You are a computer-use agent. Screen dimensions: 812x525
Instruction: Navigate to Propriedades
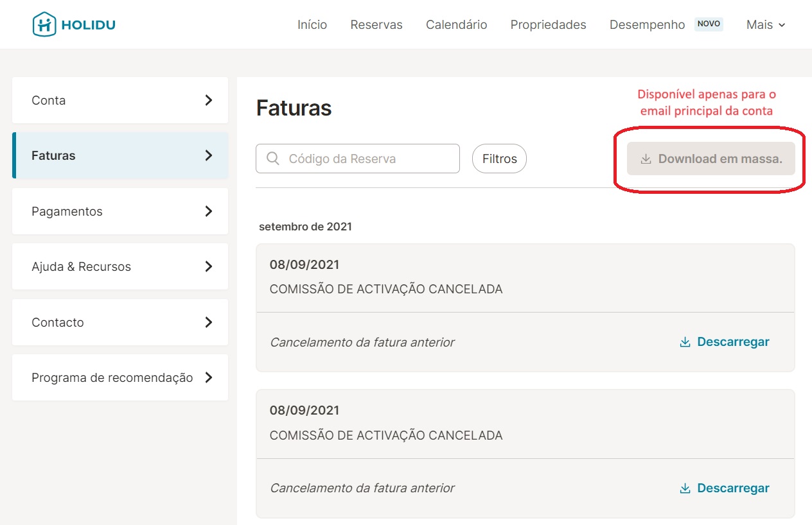pyautogui.click(x=548, y=24)
